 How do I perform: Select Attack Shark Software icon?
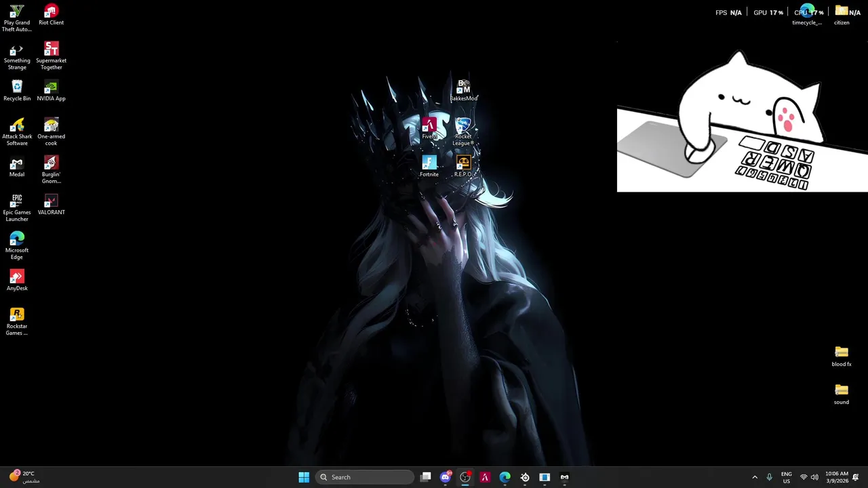(17, 132)
